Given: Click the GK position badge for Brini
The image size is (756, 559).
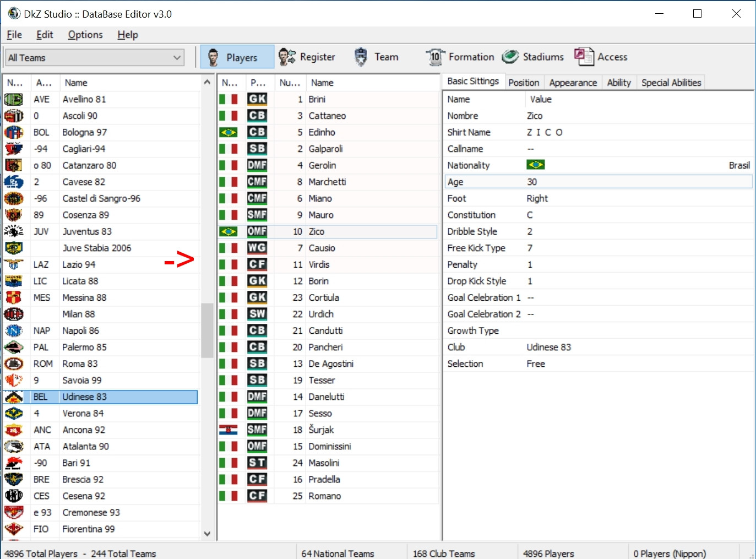Looking at the screenshot, I should point(257,99).
